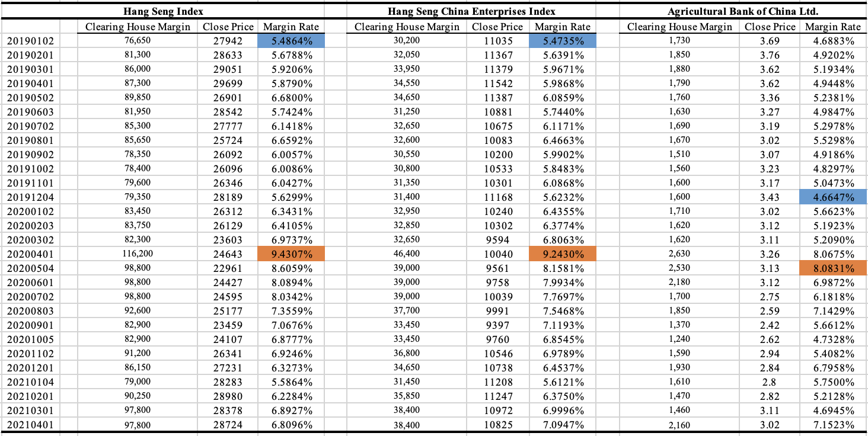The height and width of the screenshot is (436, 868).
Task: Select the date cell 20210401
Action: coord(29,425)
